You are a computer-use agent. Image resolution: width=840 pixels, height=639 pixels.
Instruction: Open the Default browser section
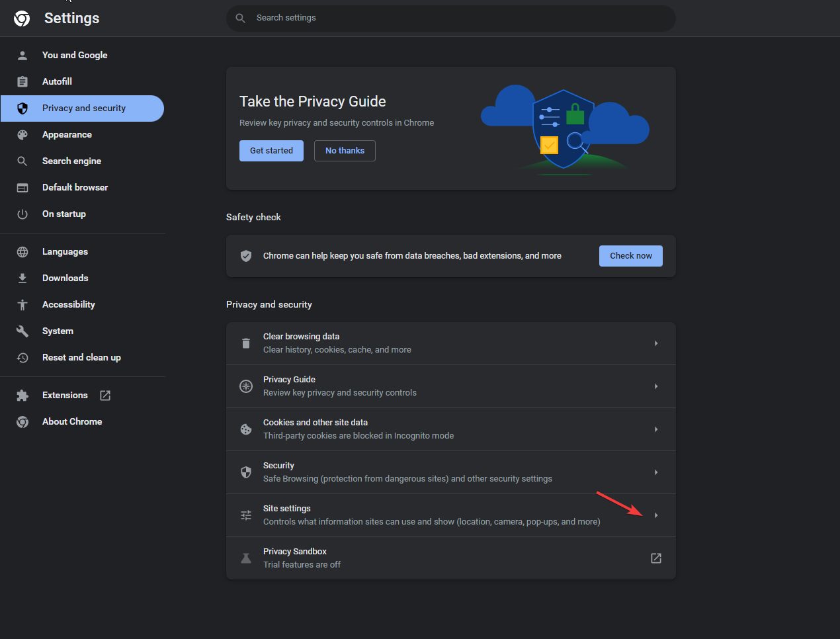[x=82, y=188]
